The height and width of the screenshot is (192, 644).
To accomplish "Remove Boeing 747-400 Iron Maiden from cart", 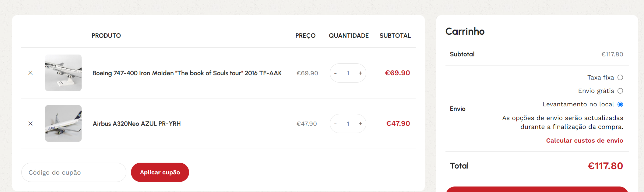I will coord(30,73).
